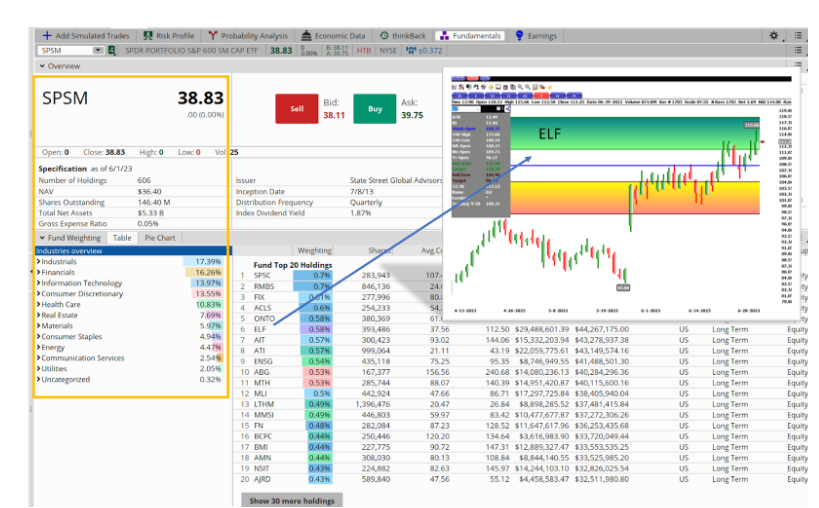Select the LTHM holding row

[522, 404]
